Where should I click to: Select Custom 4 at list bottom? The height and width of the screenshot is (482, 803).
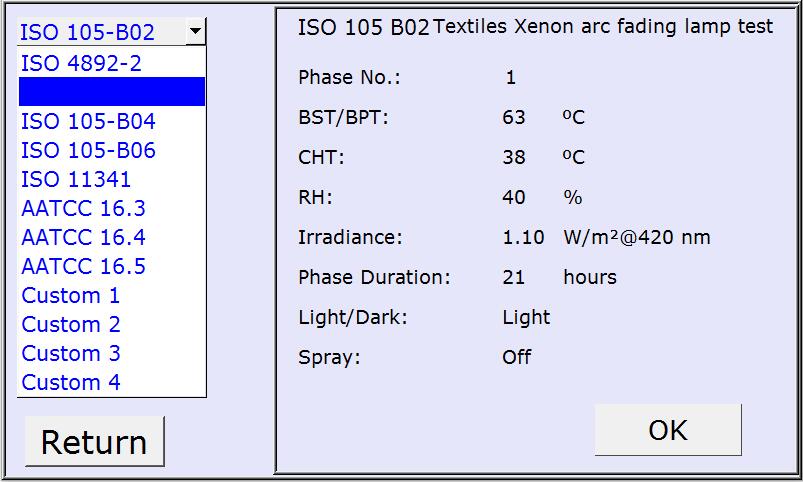pyautogui.click(x=70, y=383)
